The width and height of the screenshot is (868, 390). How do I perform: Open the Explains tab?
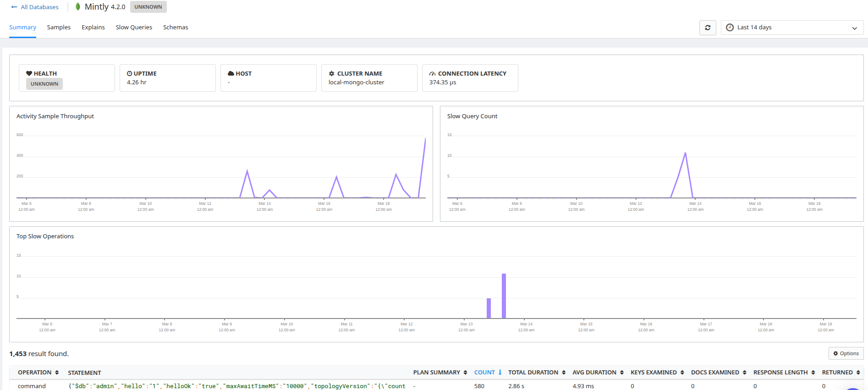pyautogui.click(x=93, y=27)
